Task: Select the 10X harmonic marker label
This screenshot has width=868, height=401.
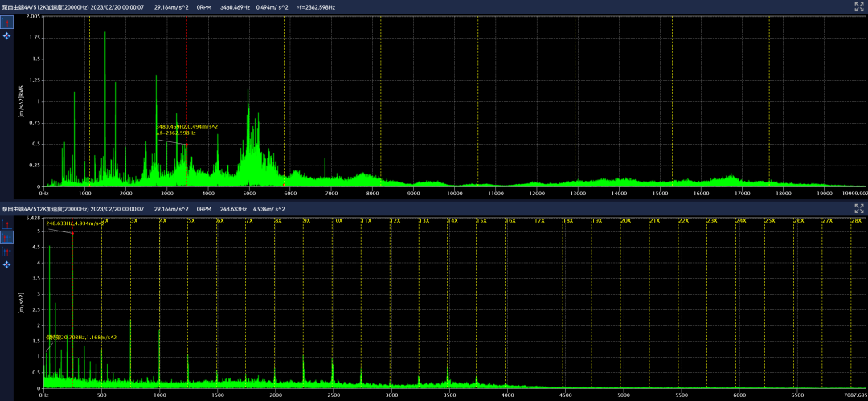Action: point(337,220)
